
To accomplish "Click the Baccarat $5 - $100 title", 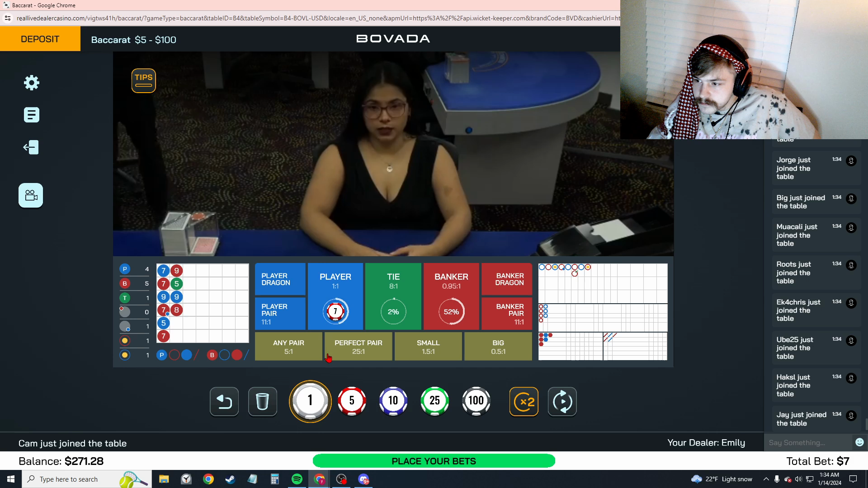I will point(133,40).
